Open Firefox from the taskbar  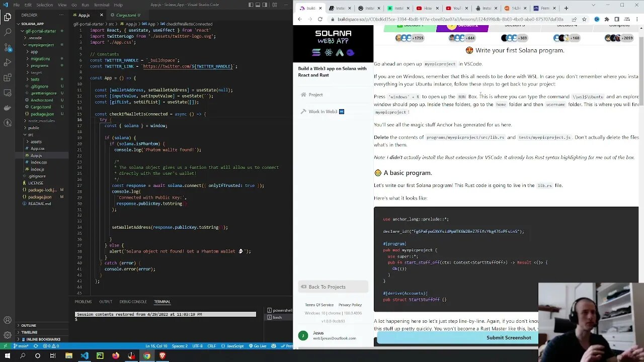[x=116, y=356]
